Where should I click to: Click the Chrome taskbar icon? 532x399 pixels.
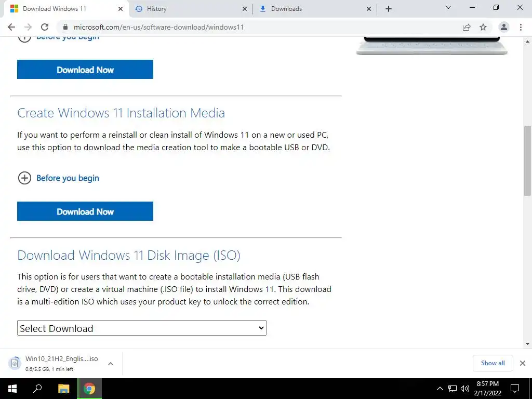pyautogui.click(x=89, y=389)
